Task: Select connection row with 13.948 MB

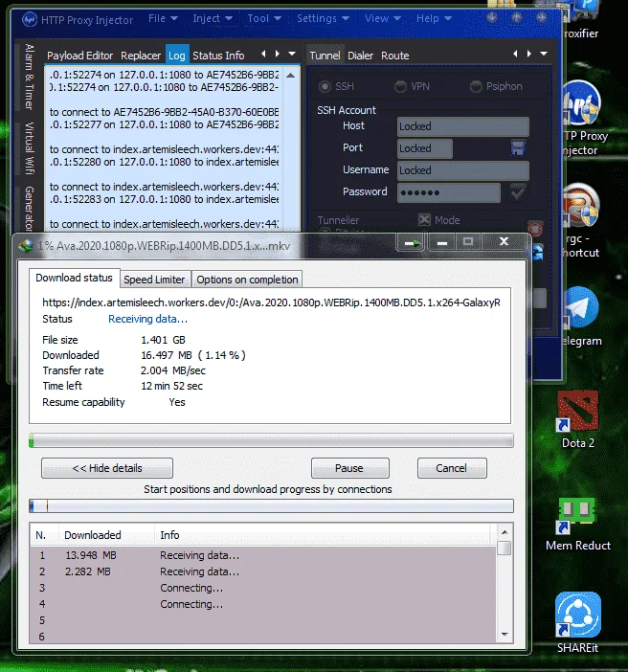Action: point(263,555)
